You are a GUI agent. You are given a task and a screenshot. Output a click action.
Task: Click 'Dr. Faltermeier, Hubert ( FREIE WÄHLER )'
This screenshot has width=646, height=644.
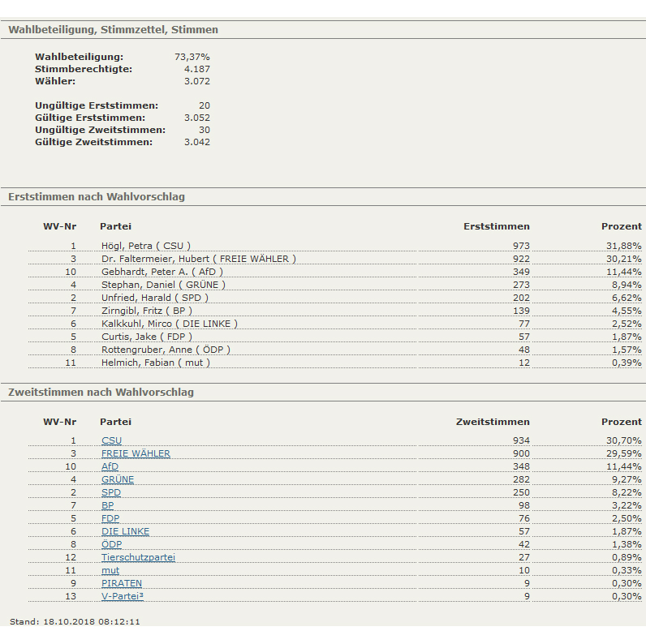(199, 259)
